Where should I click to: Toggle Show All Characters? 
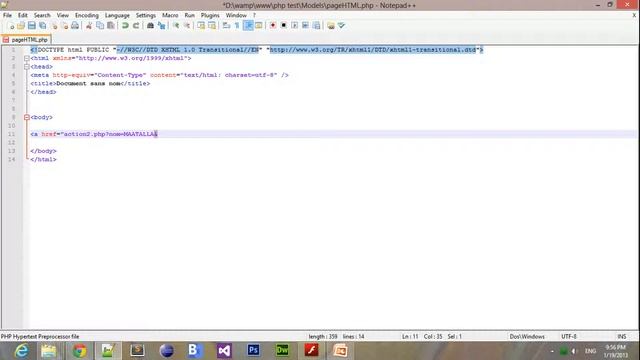pos(237,26)
